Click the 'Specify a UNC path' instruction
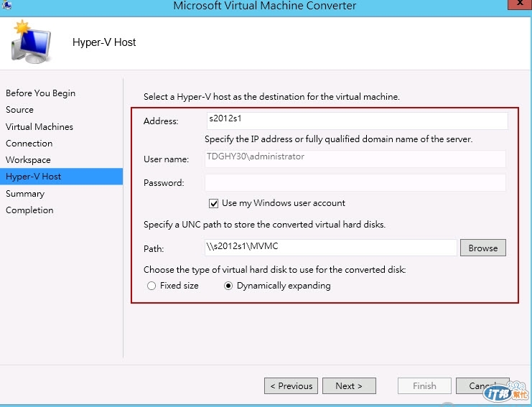Screen dimensions: 532x407 [x=264, y=225]
